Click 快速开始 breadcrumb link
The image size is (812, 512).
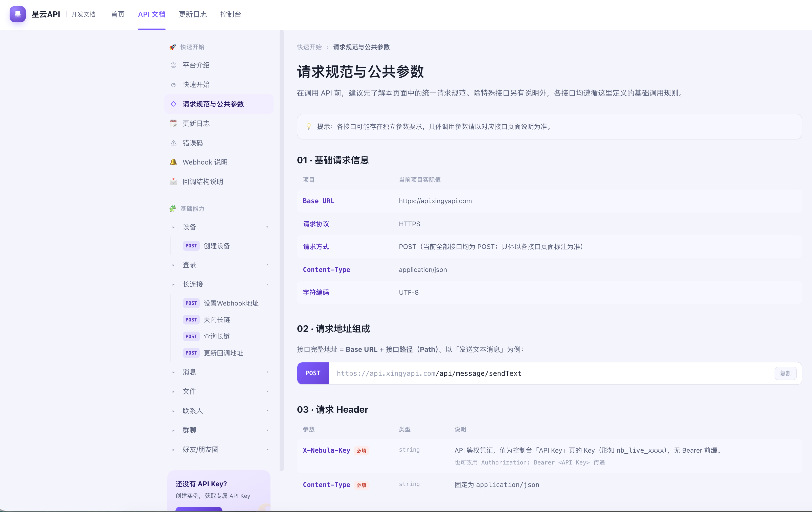[x=309, y=47]
